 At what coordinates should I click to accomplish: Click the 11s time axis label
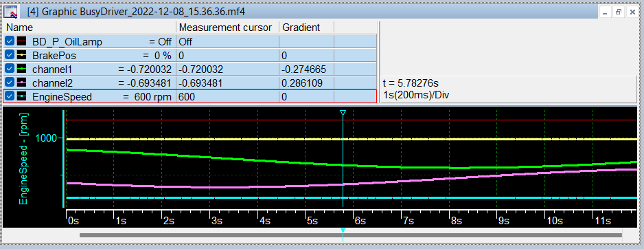click(x=602, y=221)
